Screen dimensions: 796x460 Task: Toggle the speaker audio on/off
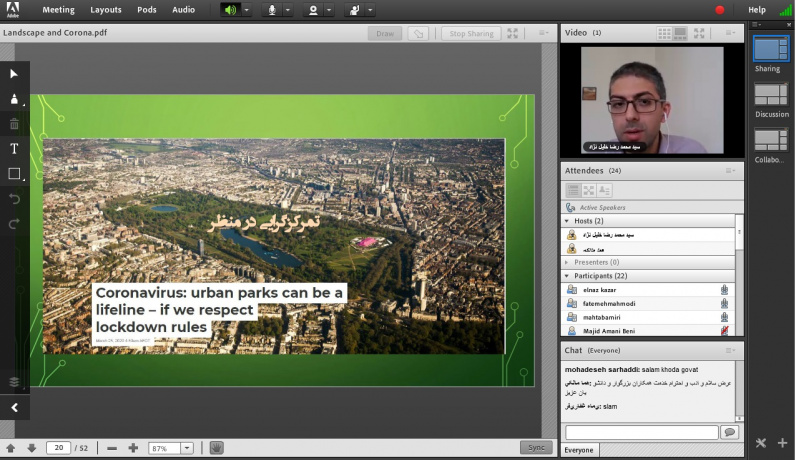tap(231, 10)
